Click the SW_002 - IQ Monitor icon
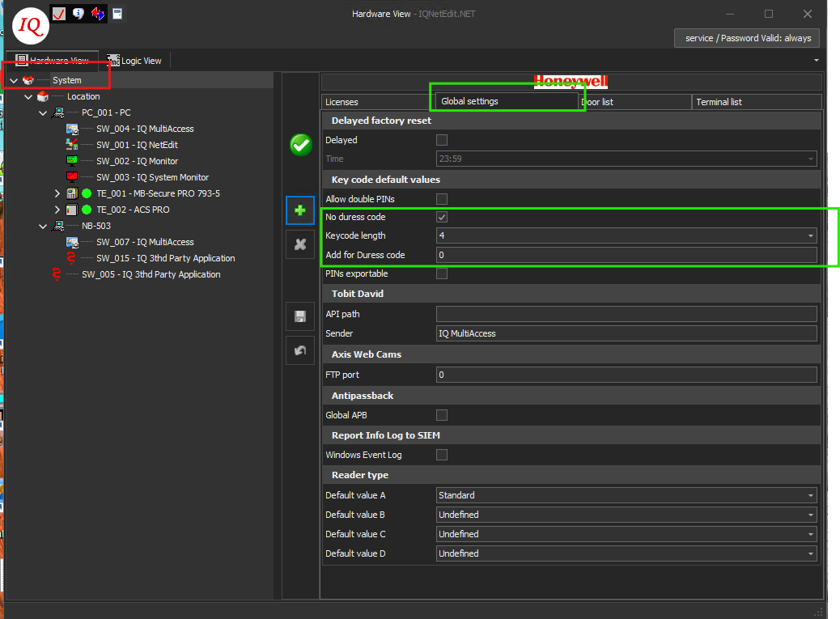 point(72,161)
